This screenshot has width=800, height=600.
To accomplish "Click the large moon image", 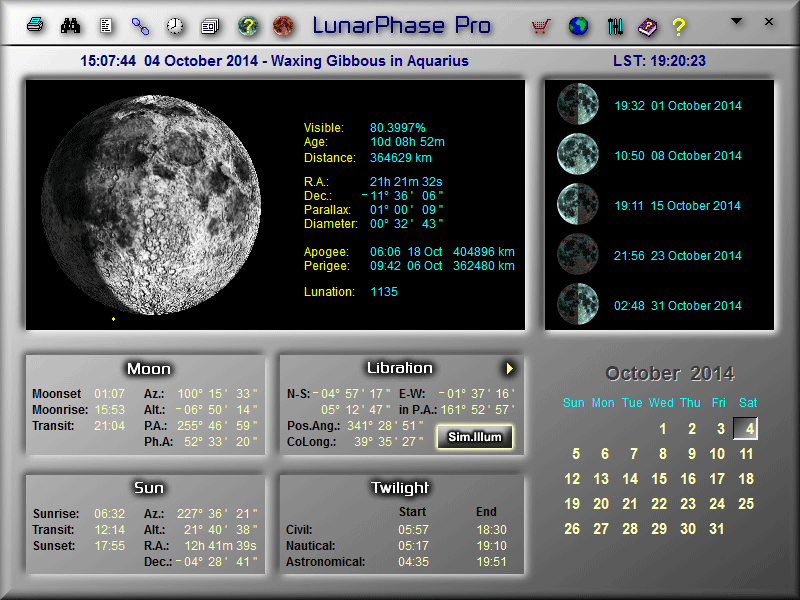I will (x=151, y=204).
